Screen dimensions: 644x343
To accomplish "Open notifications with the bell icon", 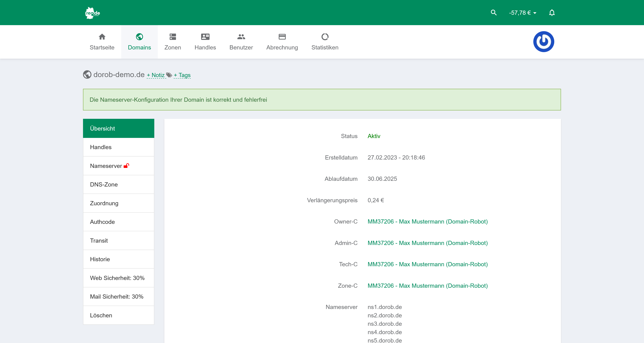I will click(552, 12).
